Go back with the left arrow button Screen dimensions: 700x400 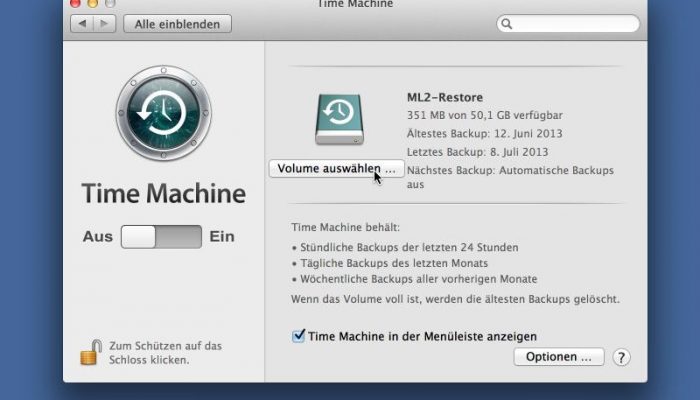82,24
